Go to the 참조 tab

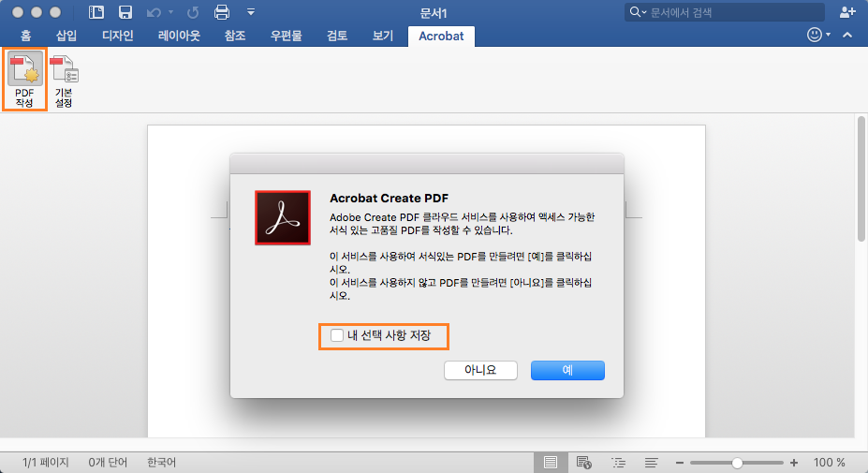[x=235, y=36]
